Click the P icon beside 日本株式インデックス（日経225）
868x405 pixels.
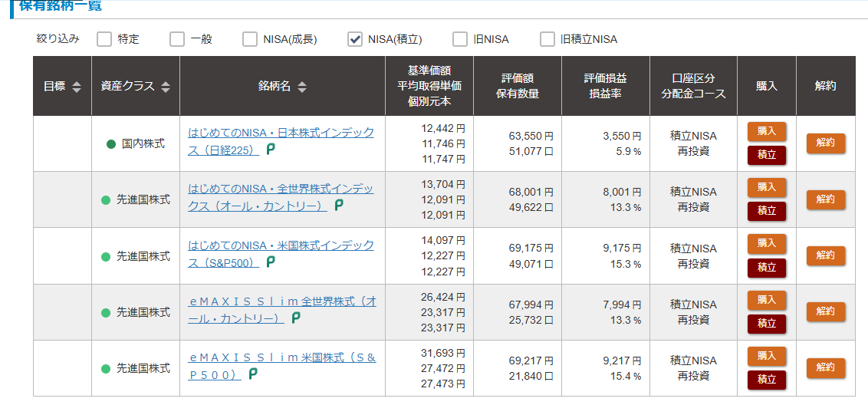click(x=271, y=149)
